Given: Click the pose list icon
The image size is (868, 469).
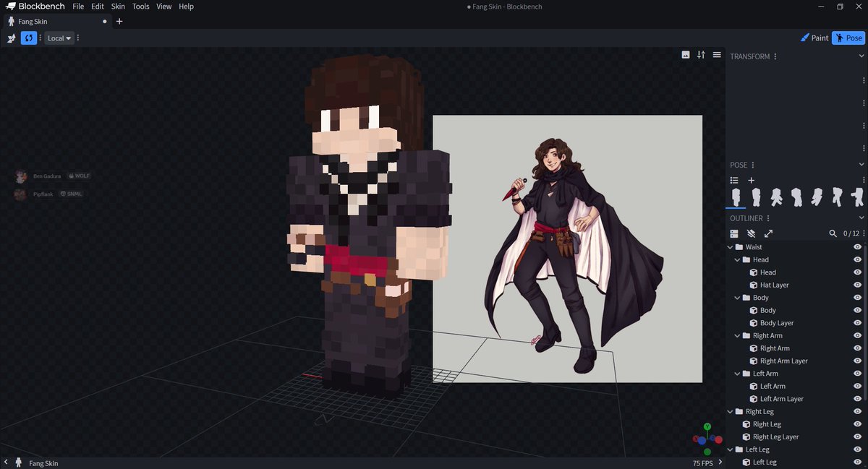Looking at the screenshot, I should tap(734, 180).
